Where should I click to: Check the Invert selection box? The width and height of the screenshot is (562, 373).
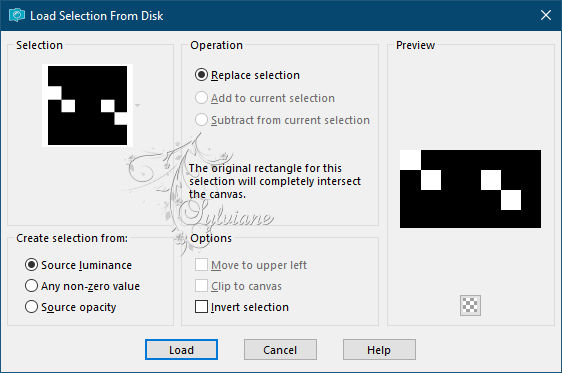(x=242, y=307)
